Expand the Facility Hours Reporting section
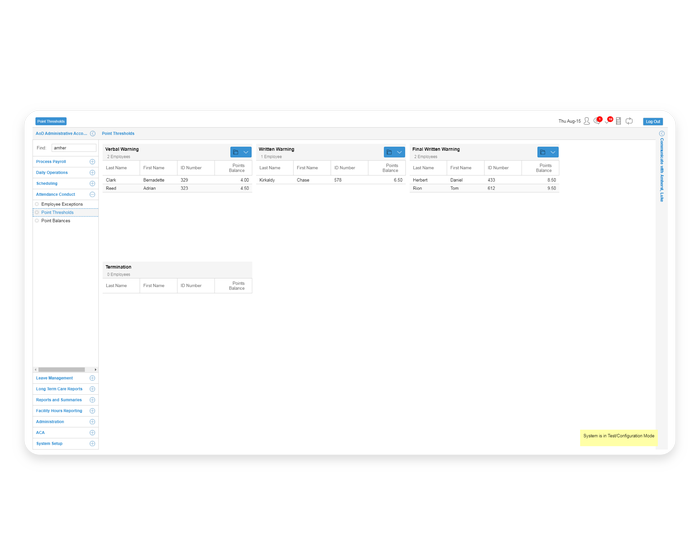This screenshot has width=700, height=560. click(92, 411)
